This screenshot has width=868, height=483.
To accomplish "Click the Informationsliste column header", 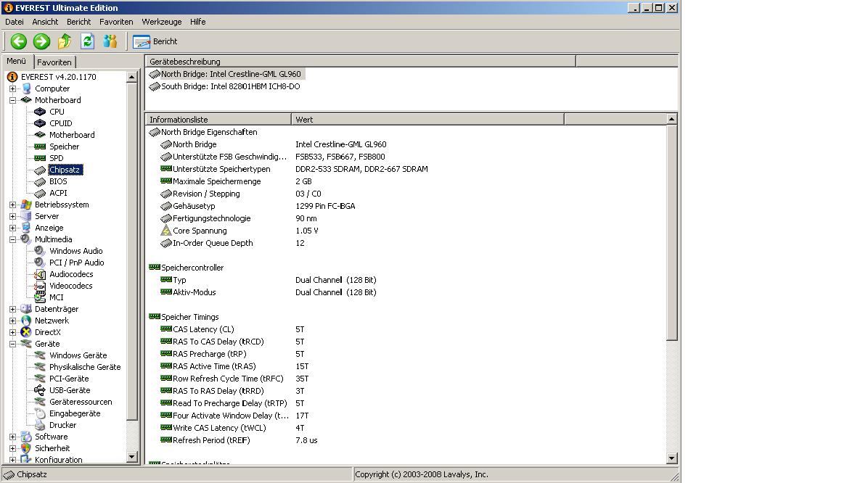I will (x=218, y=120).
